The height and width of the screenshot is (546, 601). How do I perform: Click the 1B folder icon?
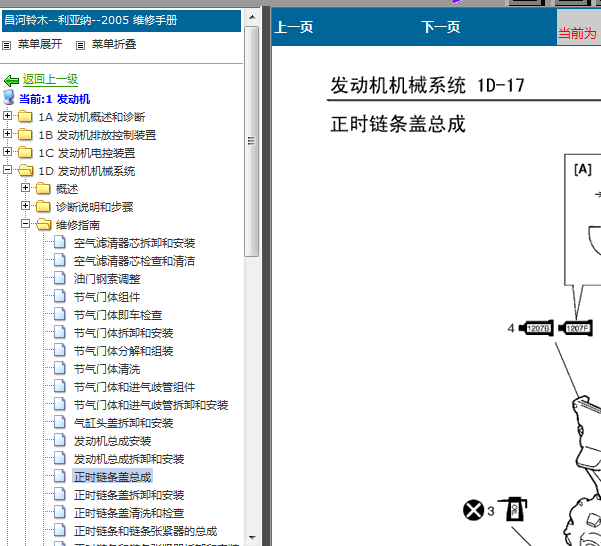click(25, 134)
